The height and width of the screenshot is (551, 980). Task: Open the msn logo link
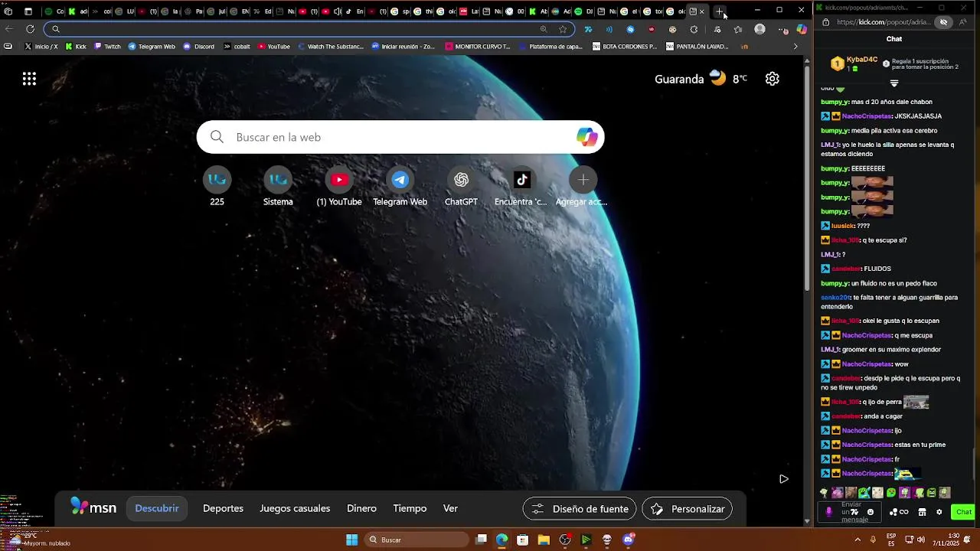(x=93, y=507)
